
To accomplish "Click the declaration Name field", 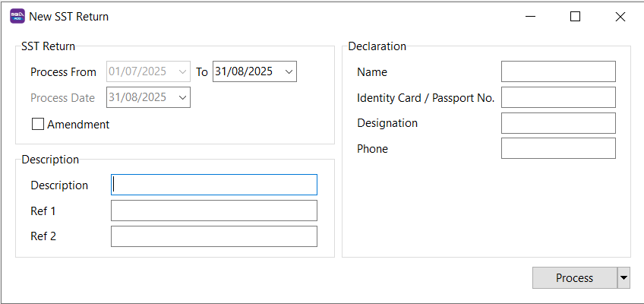I will (558, 72).
